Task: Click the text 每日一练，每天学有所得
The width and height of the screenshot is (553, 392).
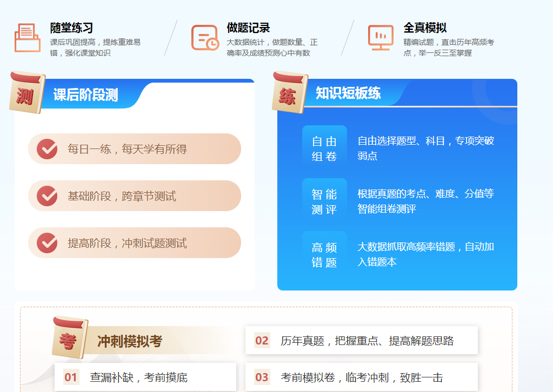Action: click(128, 149)
